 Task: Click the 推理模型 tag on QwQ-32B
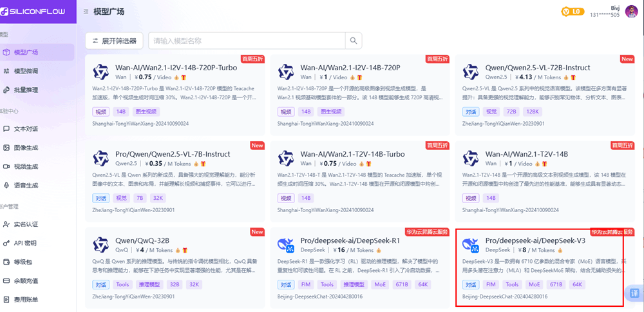[149, 284]
